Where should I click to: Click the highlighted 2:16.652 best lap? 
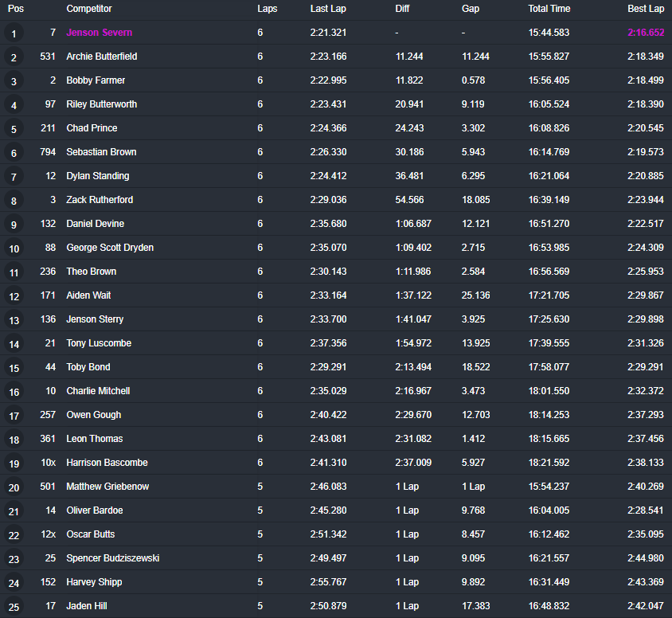pos(646,33)
